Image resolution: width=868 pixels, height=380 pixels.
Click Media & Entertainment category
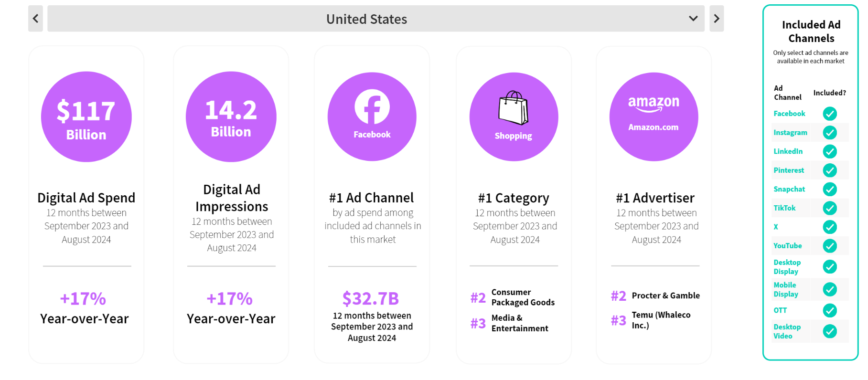tap(520, 323)
